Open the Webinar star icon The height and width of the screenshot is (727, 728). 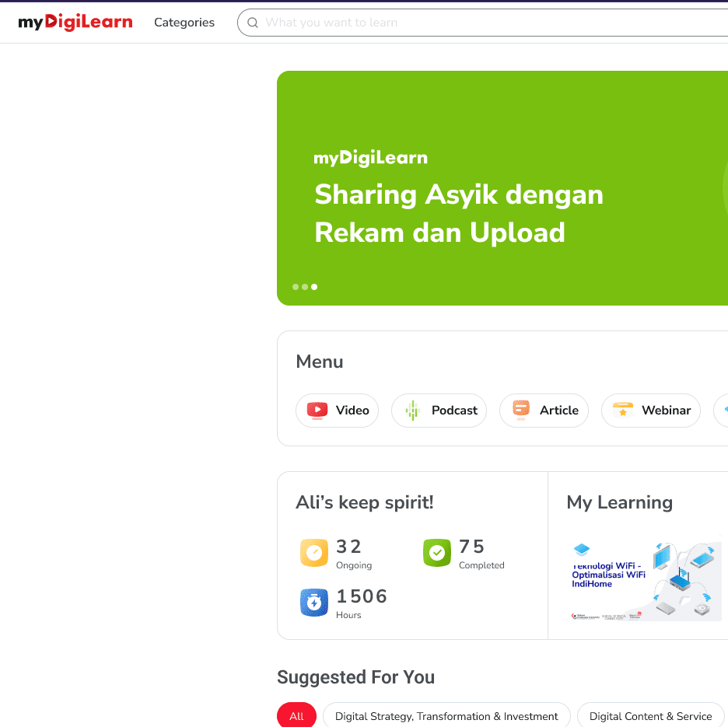[x=622, y=411]
